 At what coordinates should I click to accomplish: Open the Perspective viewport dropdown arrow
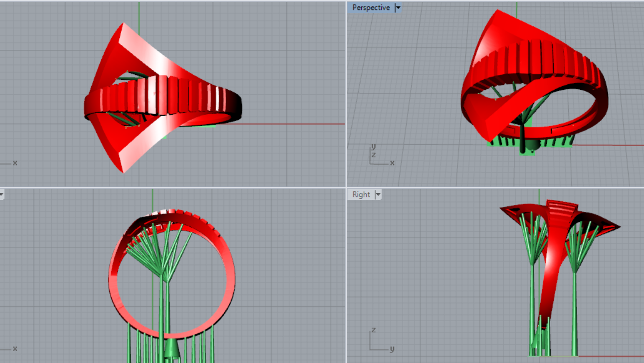[x=398, y=8]
